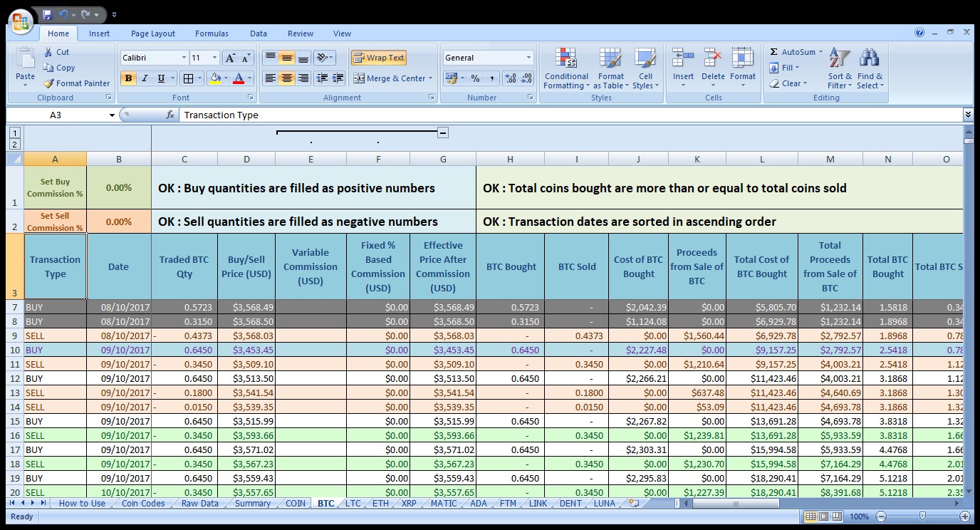Apply red font color
Viewport: 980px width, 530px height.
click(239, 78)
